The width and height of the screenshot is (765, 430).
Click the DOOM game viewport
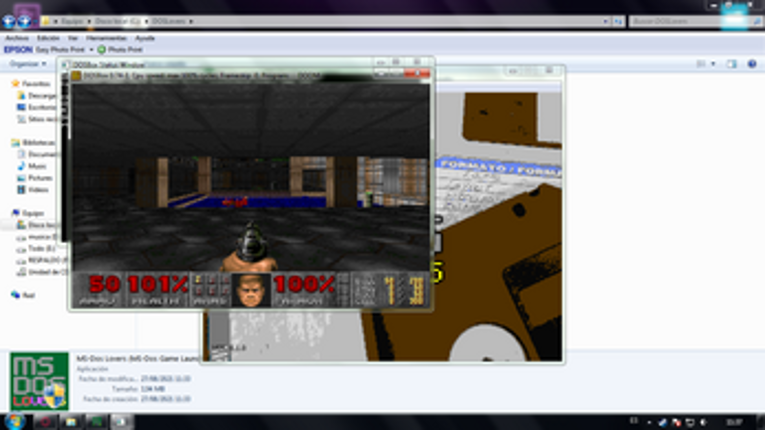251,177
